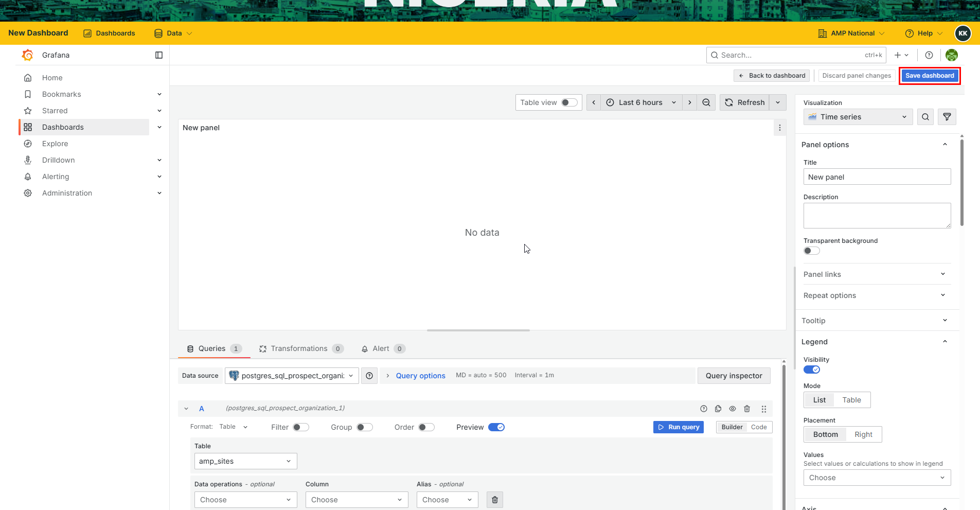
Task: Open the Data menu
Action: click(173, 33)
